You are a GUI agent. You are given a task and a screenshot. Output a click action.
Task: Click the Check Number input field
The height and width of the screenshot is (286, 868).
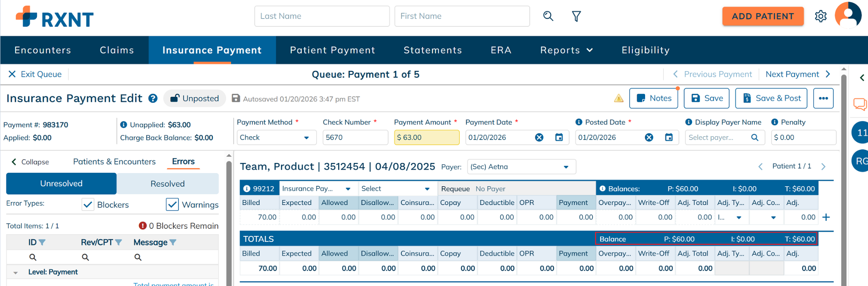355,137
